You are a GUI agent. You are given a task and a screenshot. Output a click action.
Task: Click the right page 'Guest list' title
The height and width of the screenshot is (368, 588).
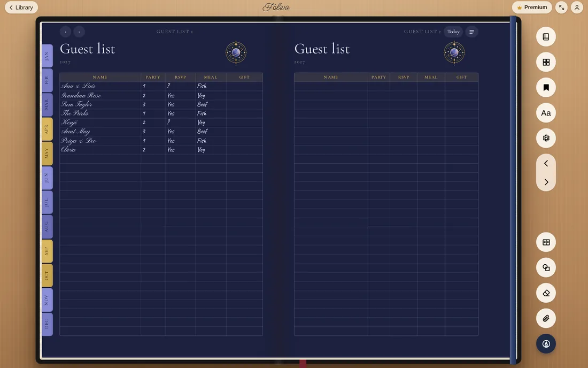click(x=322, y=49)
